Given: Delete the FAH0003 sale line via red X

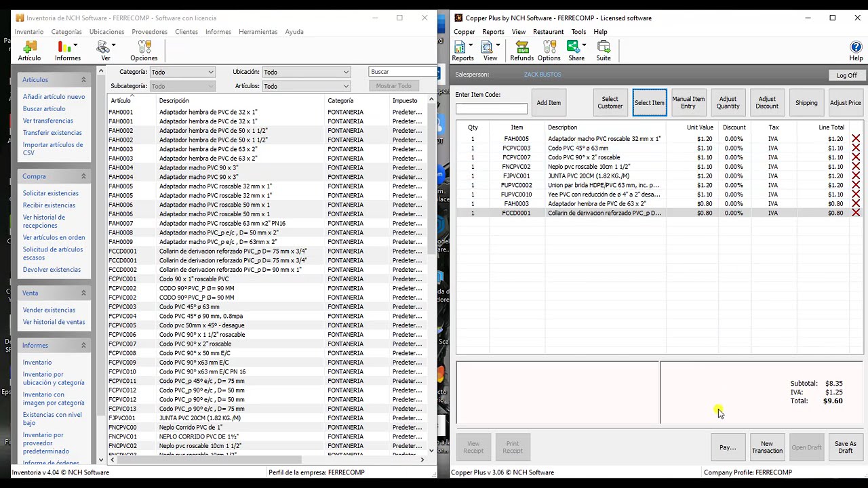Looking at the screenshot, I should (856, 204).
